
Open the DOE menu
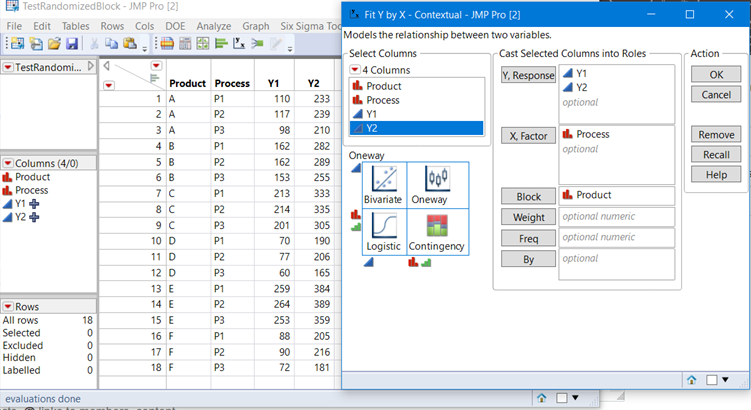[175, 26]
